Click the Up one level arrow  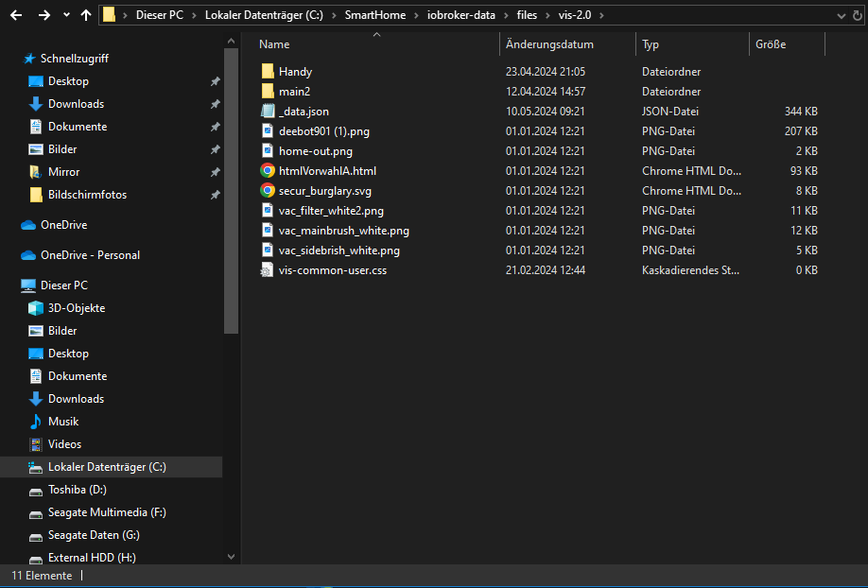click(x=86, y=15)
